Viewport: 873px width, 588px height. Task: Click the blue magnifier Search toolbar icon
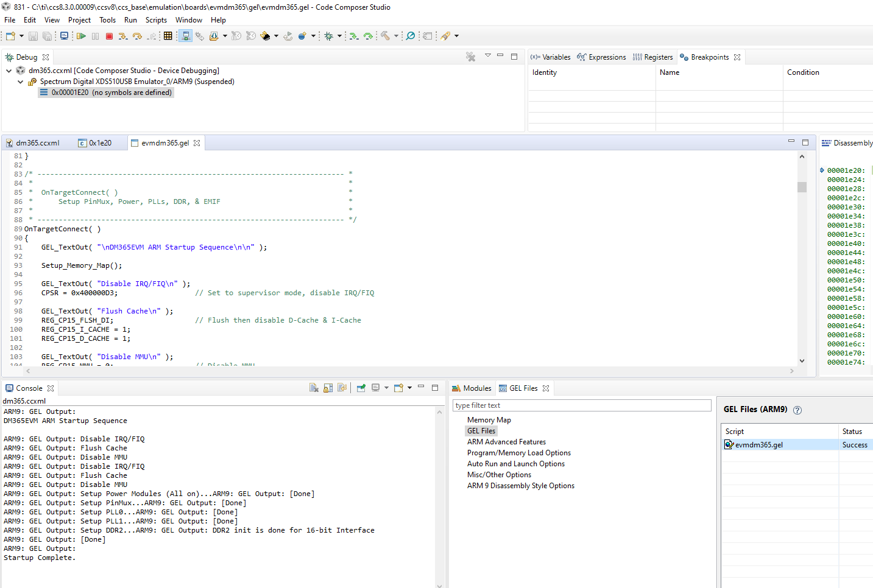(411, 36)
